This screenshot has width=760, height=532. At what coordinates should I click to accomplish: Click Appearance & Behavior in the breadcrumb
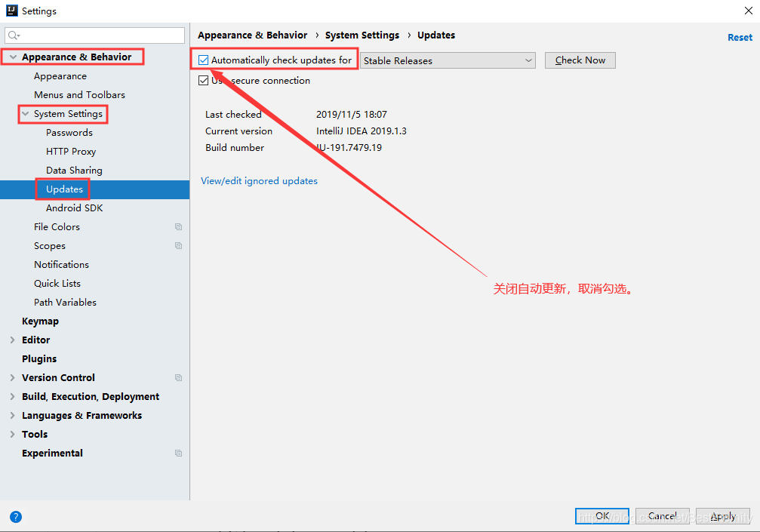253,35
